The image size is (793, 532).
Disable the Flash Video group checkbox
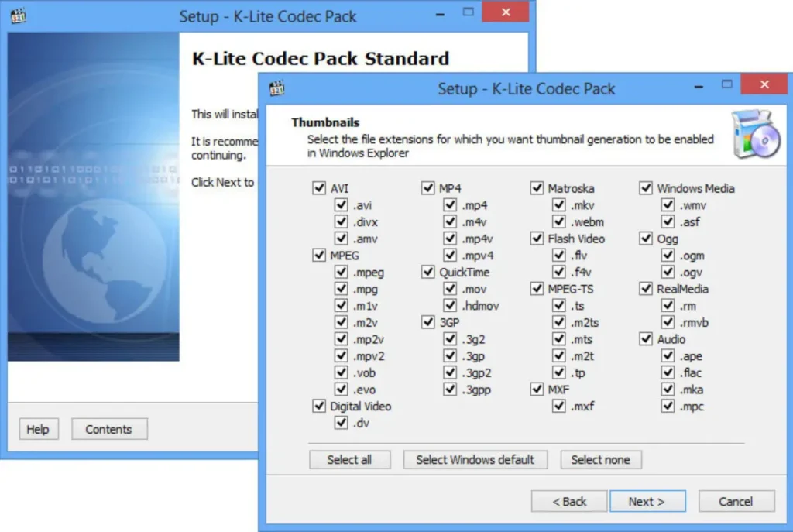537,239
